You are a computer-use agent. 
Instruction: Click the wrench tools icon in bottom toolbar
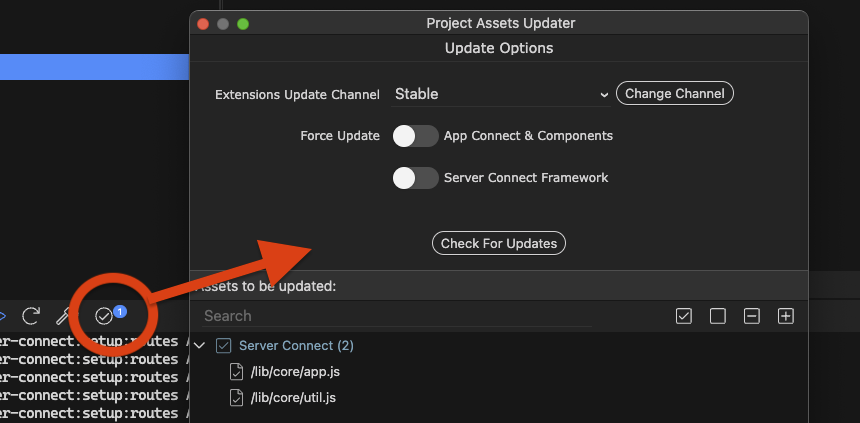tap(67, 315)
